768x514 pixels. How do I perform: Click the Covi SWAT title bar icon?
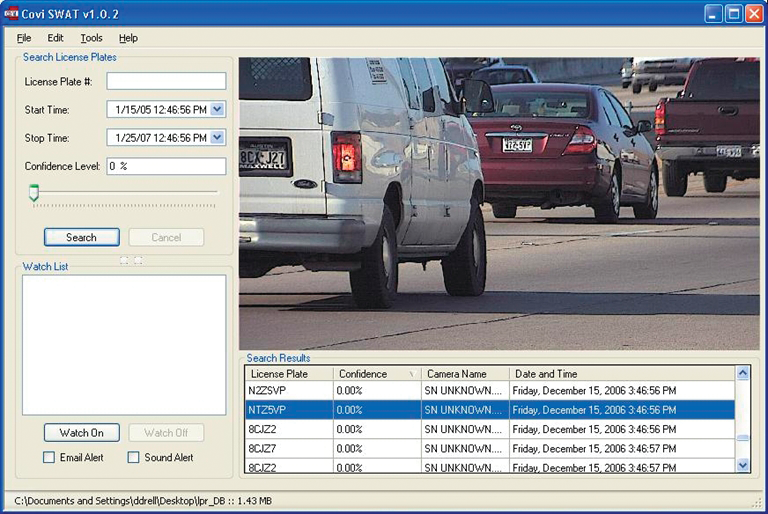tap(11, 13)
